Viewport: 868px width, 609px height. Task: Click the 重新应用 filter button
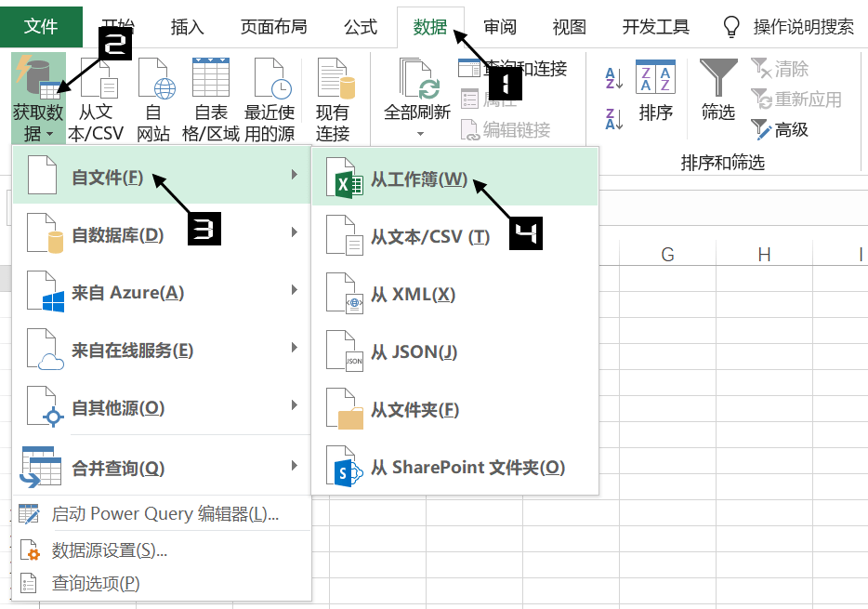[x=796, y=99]
